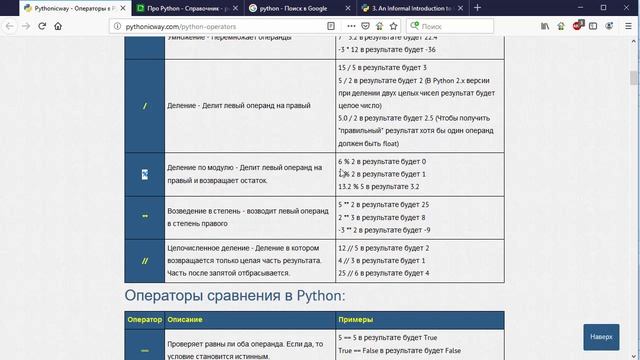
Task: Open the page actions three-dot menu
Action: coord(351,26)
